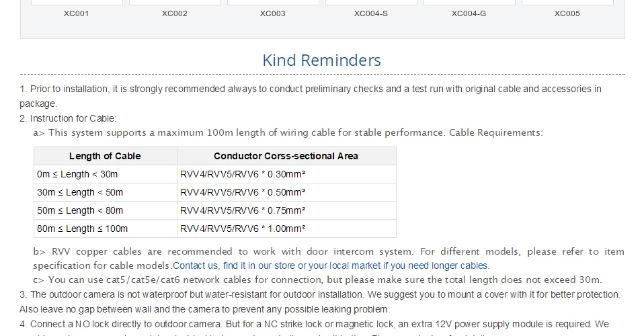Select the '0m ≤ Length < 30m' cell

point(105,174)
